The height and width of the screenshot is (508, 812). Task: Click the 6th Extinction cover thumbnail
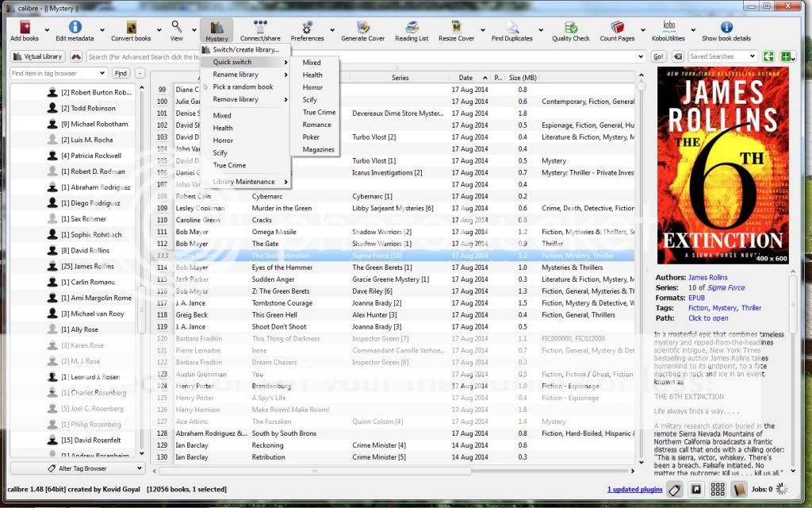723,165
